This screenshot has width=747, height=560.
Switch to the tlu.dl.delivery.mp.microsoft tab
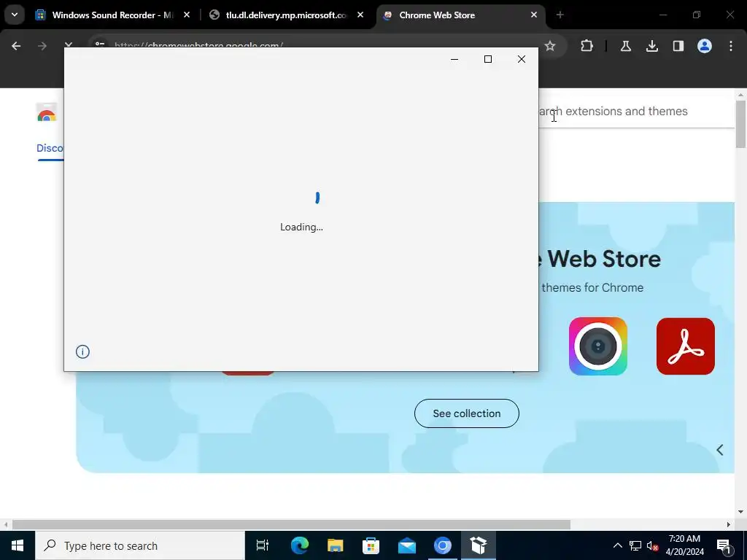[286, 15]
